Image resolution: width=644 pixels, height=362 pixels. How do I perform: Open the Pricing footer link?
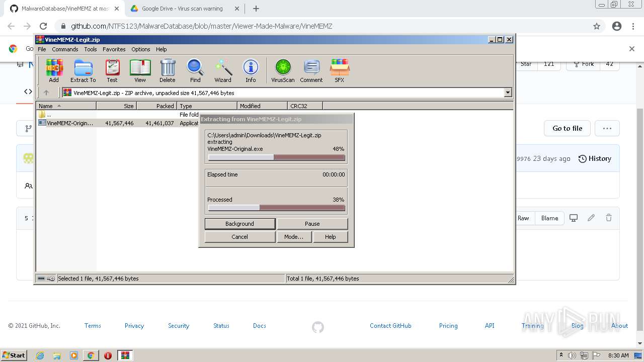tap(448, 326)
